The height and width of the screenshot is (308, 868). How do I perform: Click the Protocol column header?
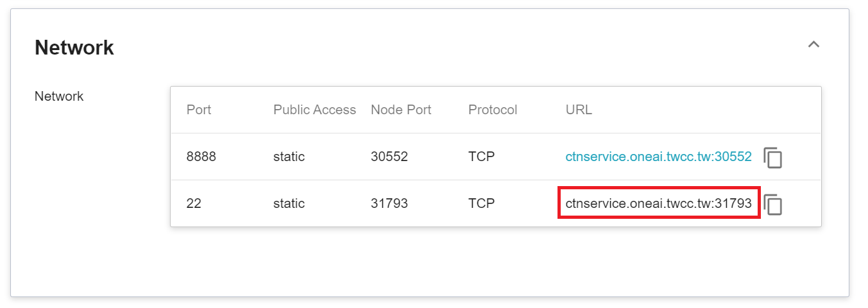pos(493,110)
